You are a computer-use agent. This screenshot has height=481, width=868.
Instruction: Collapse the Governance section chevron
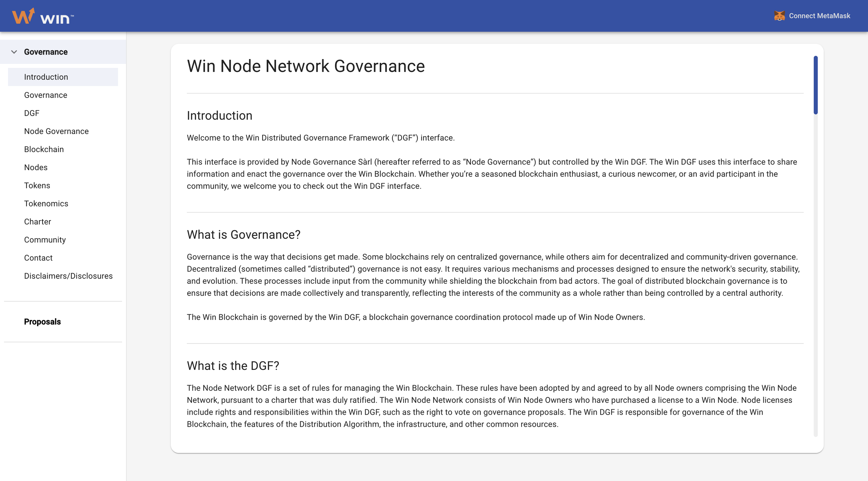pos(14,52)
